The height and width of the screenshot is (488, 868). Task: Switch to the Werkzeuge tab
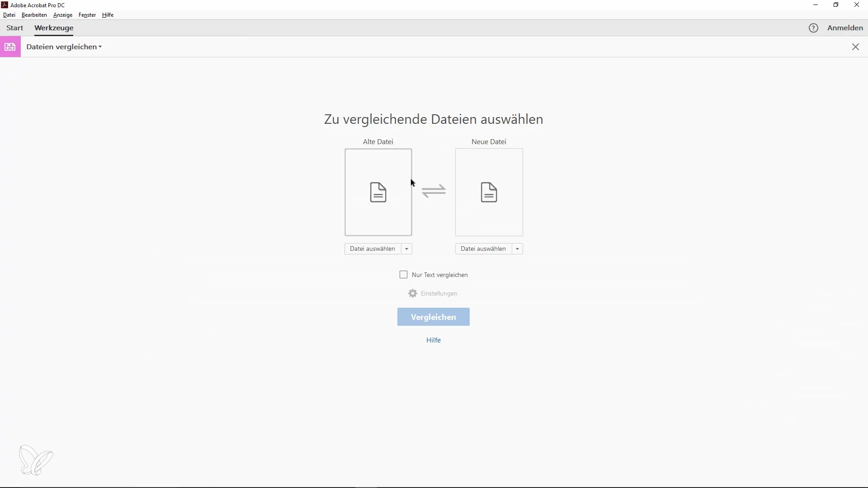coord(54,28)
